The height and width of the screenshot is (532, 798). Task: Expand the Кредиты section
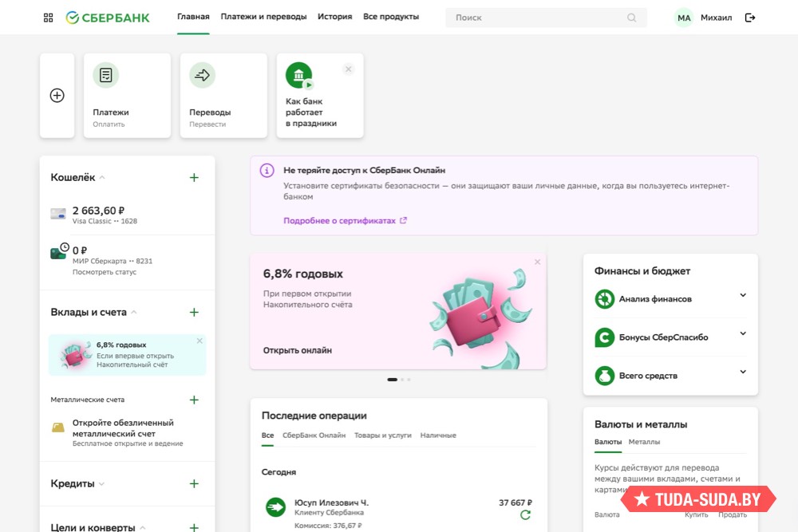pos(102,484)
